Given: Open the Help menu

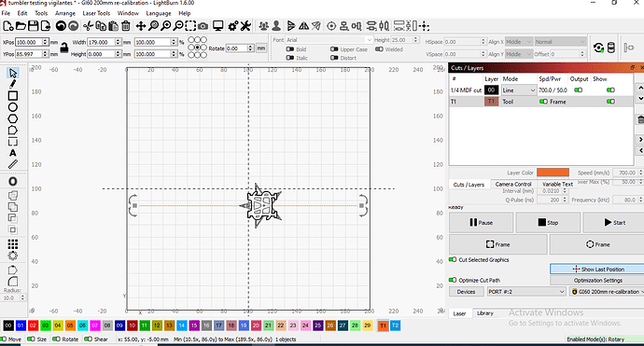Looking at the screenshot, I should pyautogui.click(x=185, y=13).
